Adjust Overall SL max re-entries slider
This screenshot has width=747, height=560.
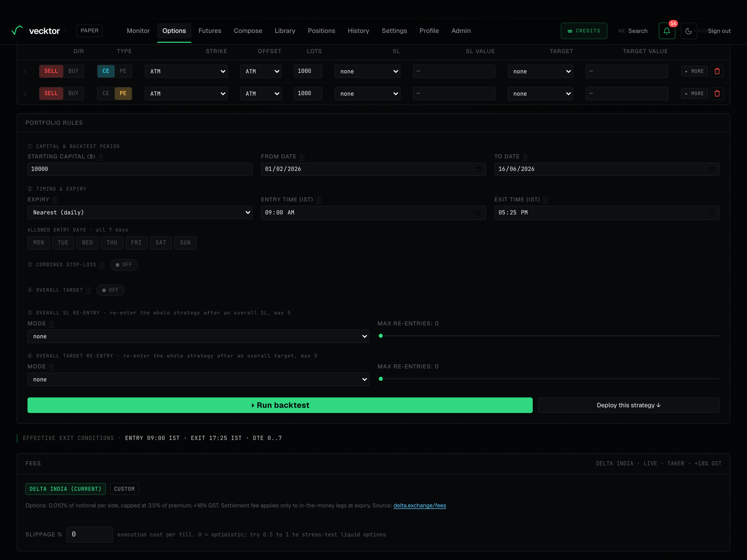[548, 336]
